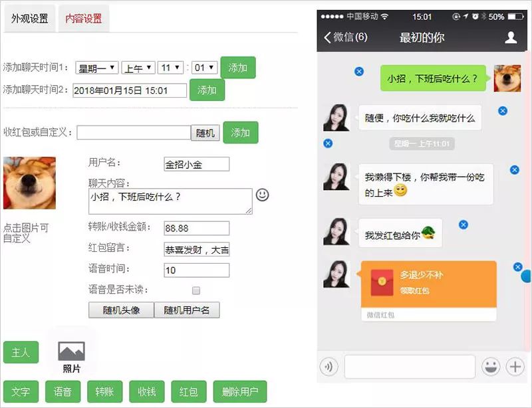Click the 随机头像 button
The image size is (532, 408).
[120, 310]
